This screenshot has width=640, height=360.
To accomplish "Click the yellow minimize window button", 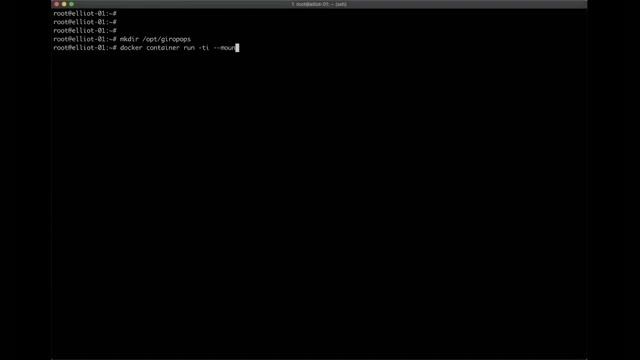I will [64, 4].
